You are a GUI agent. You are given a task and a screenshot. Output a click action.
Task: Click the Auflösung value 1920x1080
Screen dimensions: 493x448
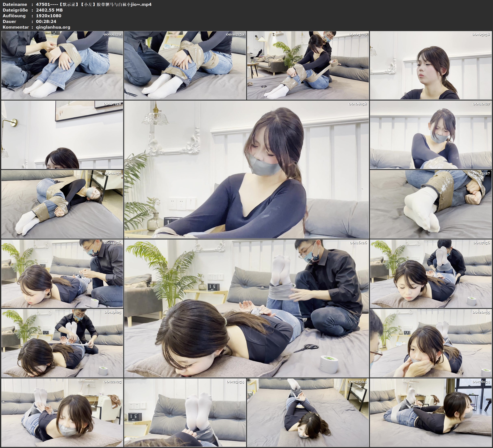click(x=49, y=16)
